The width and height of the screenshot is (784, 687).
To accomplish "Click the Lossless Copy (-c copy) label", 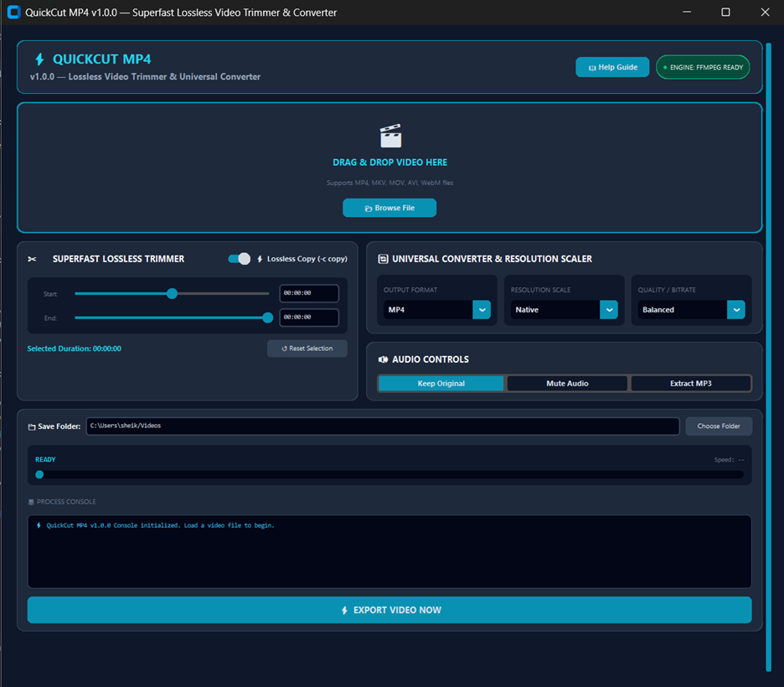I will pyautogui.click(x=307, y=259).
